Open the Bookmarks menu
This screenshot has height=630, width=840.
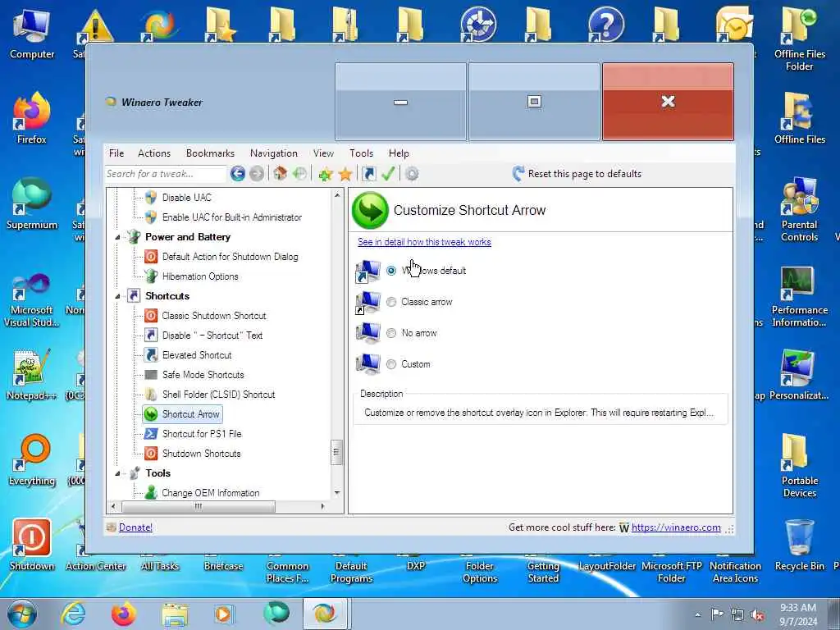210,153
